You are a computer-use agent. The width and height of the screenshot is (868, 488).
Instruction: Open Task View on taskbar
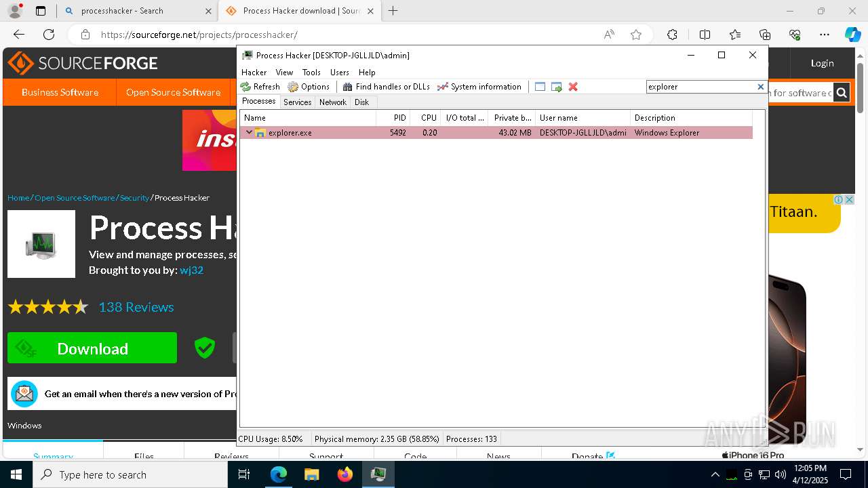245,474
